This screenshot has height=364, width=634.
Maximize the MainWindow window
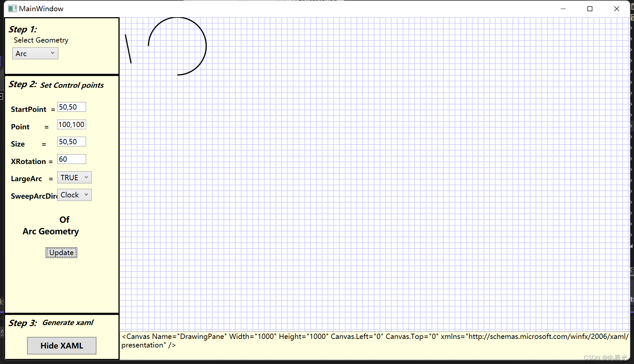click(590, 9)
